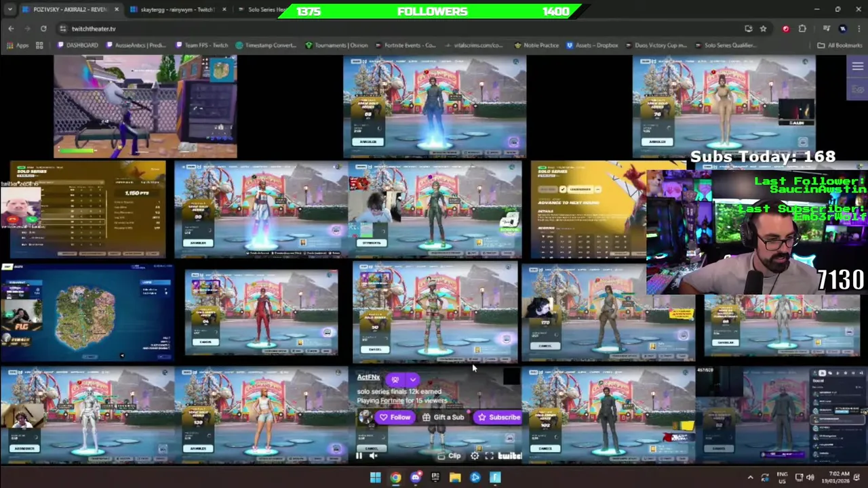Select the stream showing the Social friends panel

(x=781, y=415)
